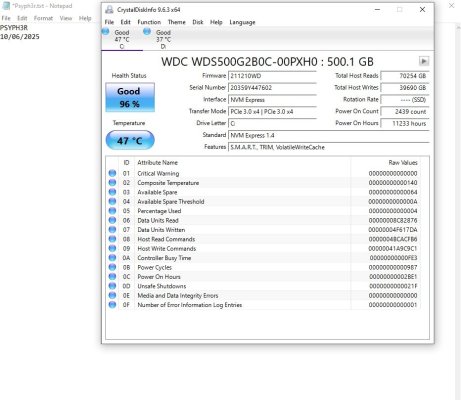The height and width of the screenshot is (400, 461).
Task: Open CrystalDiskInfo Edit menu
Action: tap(125, 22)
